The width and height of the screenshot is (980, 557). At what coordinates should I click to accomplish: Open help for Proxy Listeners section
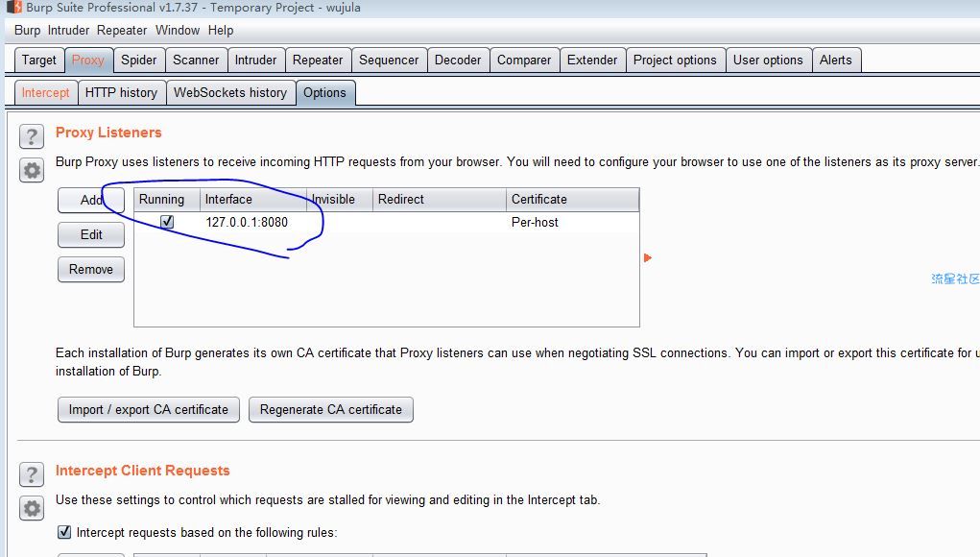point(32,136)
